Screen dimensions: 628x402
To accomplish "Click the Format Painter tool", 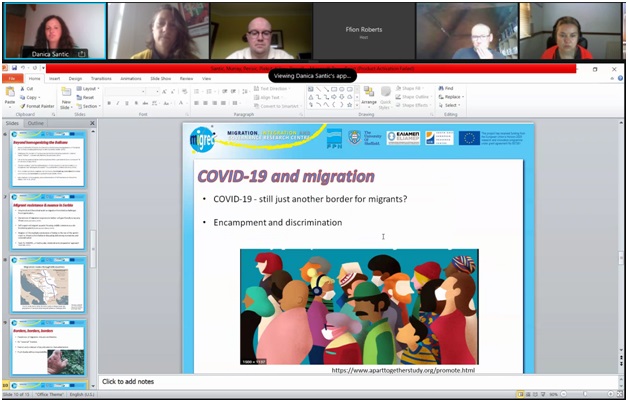I will pyautogui.click(x=39, y=106).
